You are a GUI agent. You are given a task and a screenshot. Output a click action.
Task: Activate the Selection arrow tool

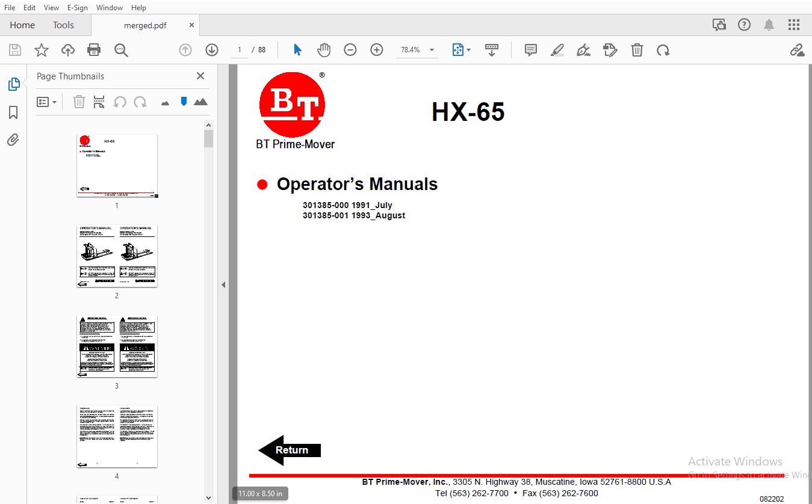click(297, 50)
